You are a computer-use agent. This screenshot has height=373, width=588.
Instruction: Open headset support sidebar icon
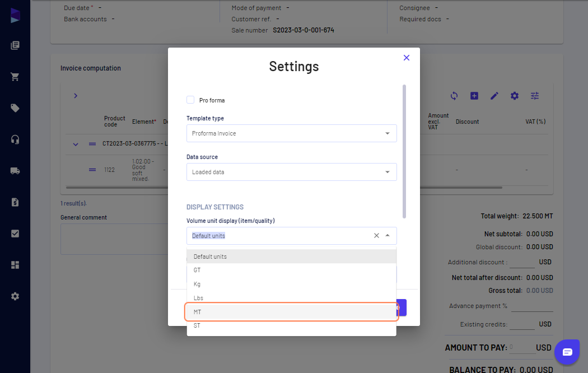pos(15,139)
